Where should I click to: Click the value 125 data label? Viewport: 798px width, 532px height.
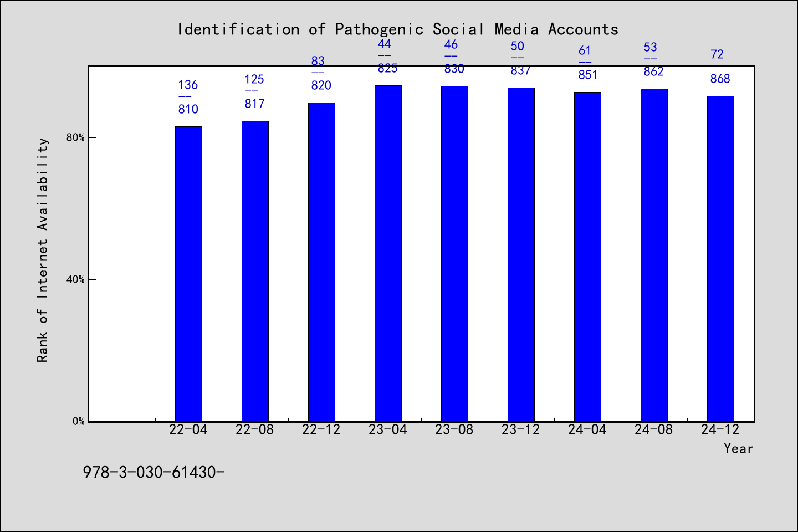pos(254,79)
